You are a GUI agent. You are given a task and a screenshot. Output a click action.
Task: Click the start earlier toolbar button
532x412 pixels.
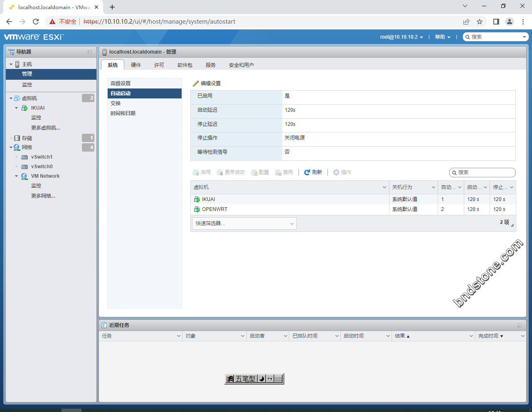point(231,172)
